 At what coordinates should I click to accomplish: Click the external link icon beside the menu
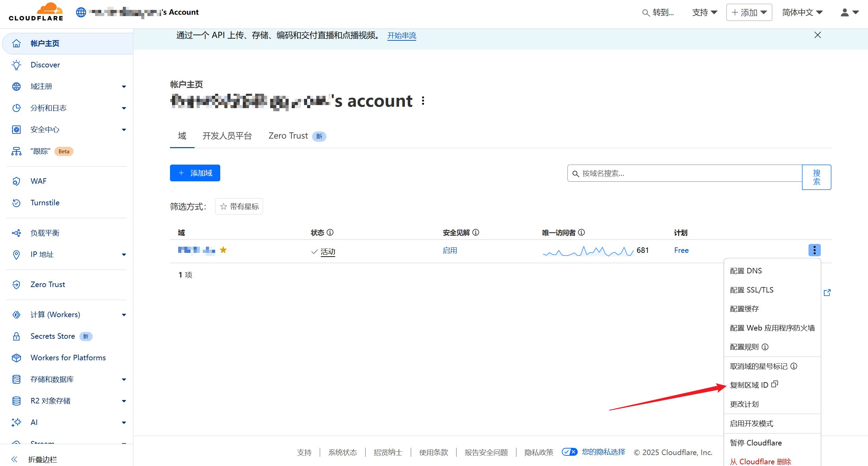tap(827, 293)
